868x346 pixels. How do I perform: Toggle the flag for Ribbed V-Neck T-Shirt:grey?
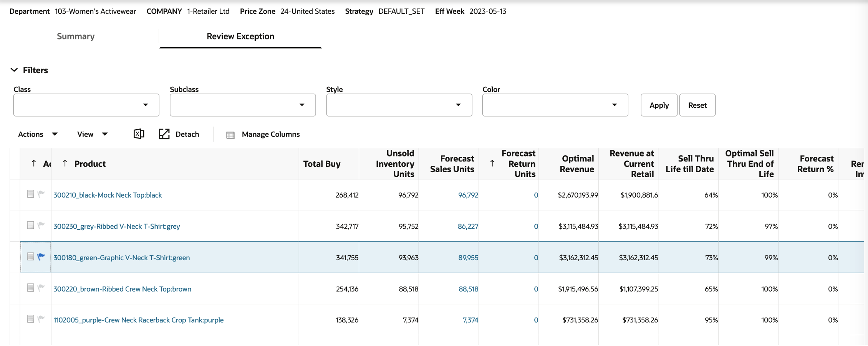(41, 225)
